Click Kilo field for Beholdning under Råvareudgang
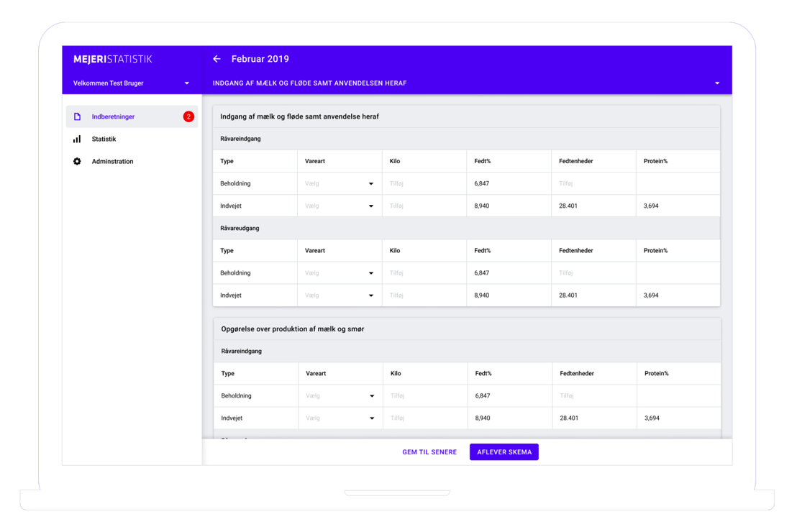This screenshot has height=532, width=797. point(424,273)
